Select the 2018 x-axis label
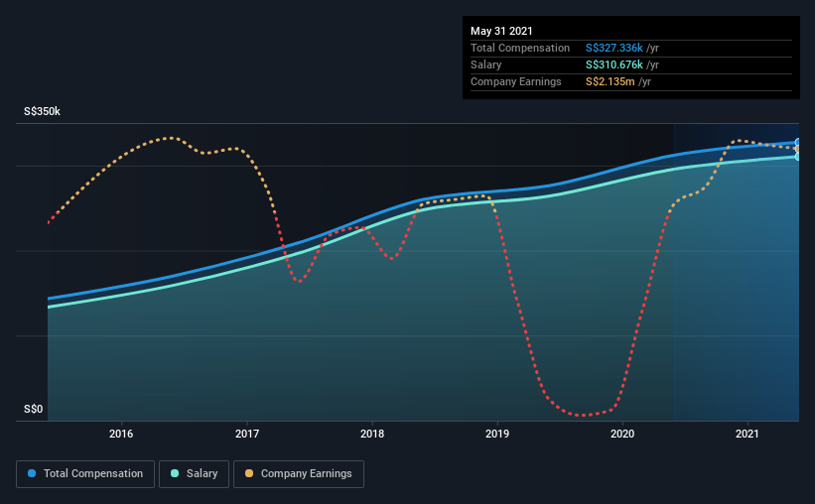 [x=372, y=434]
